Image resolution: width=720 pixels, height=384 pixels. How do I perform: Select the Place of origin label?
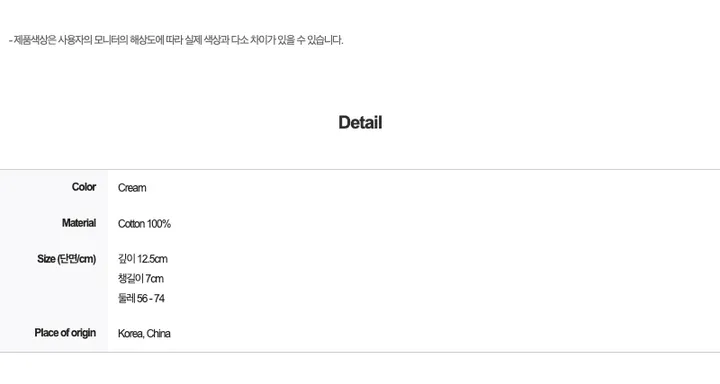tap(65, 333)
